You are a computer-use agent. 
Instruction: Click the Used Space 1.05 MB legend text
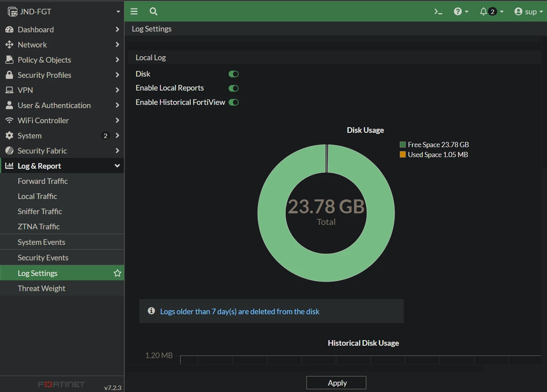[x=438, y=154]
